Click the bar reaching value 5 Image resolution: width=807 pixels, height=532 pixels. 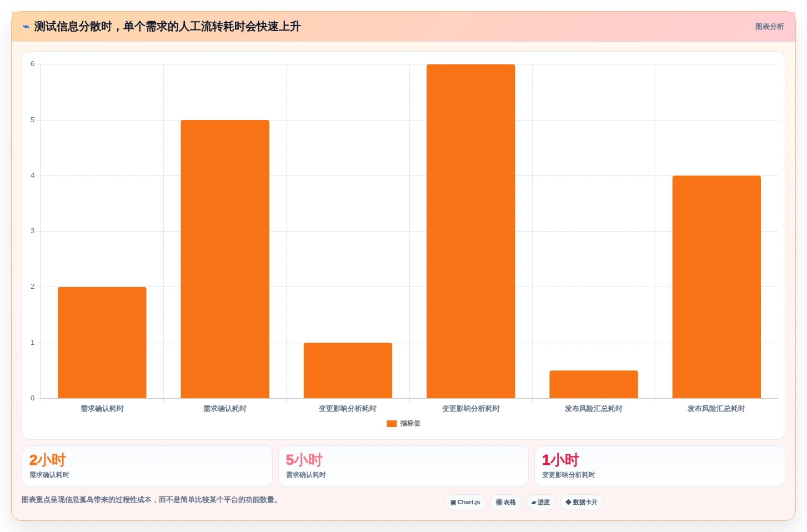tap(225, 259)
